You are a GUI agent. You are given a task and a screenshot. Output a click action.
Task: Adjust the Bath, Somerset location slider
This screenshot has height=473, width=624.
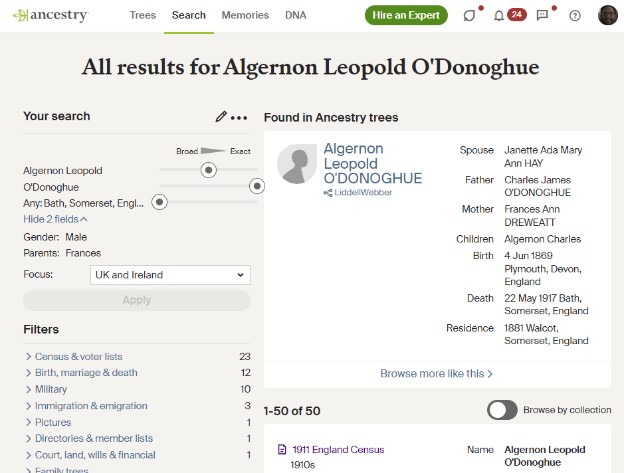(160, 202)
